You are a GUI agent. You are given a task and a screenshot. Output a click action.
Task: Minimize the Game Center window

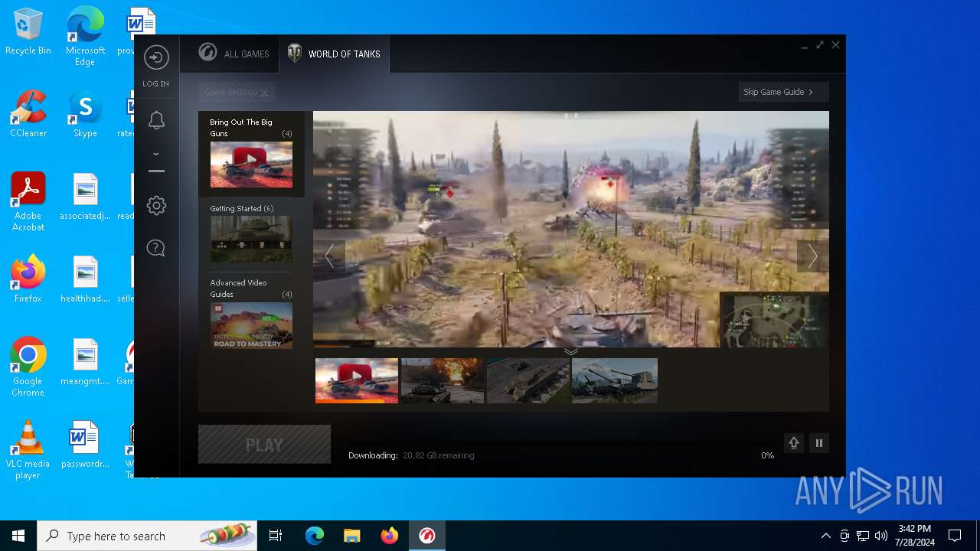(804, 46)
